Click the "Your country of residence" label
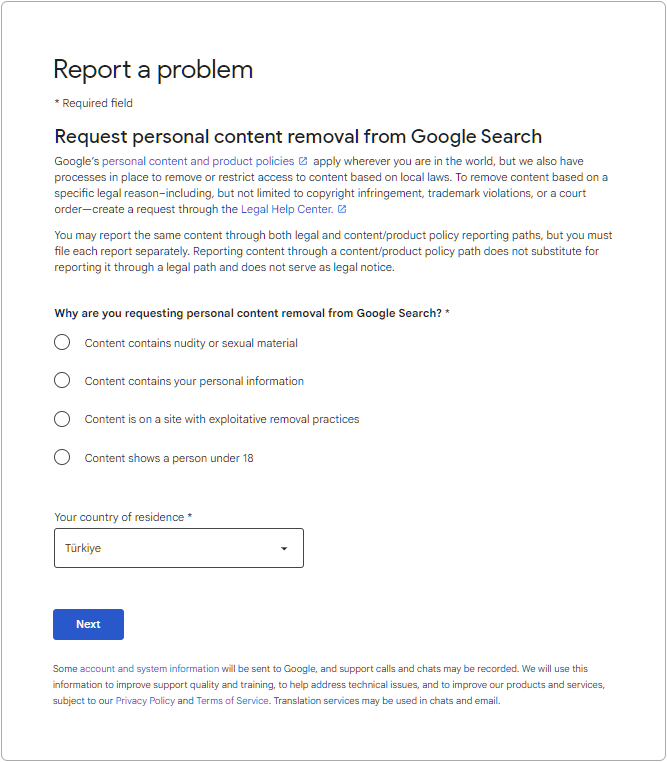The width and height of the screenshot is (667, 762). (x=123, y=517)
